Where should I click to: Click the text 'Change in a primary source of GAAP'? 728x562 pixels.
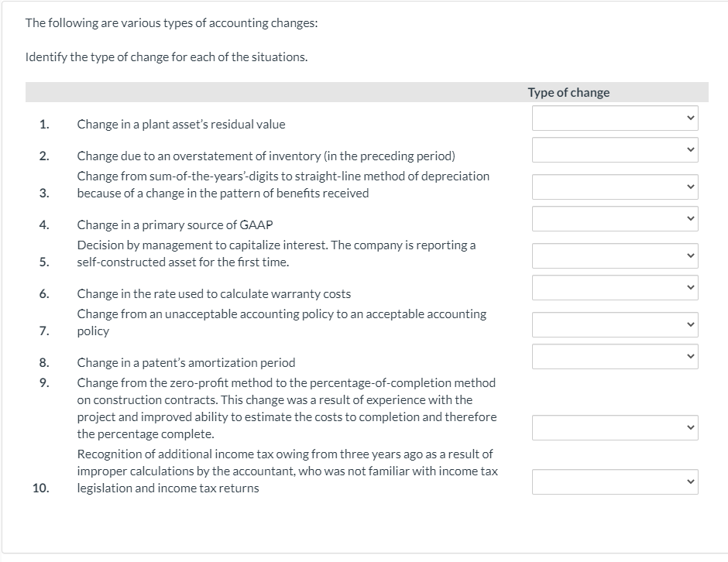point(175,224)
